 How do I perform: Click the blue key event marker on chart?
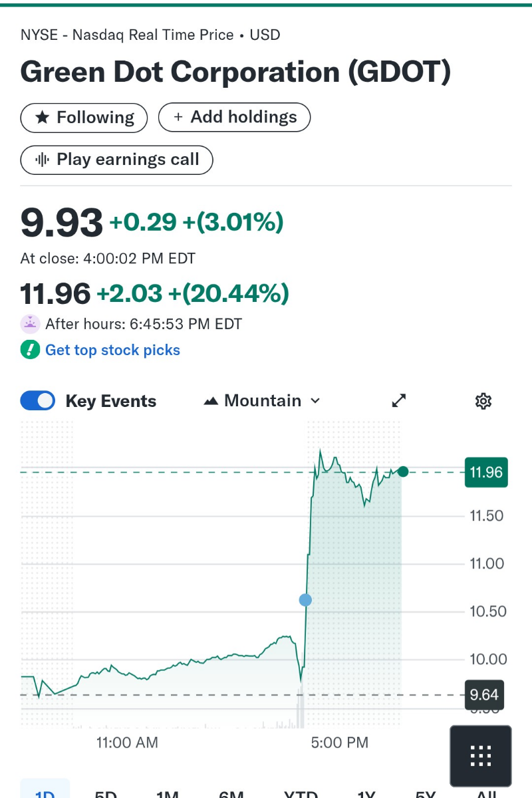(x=305, y=600)
